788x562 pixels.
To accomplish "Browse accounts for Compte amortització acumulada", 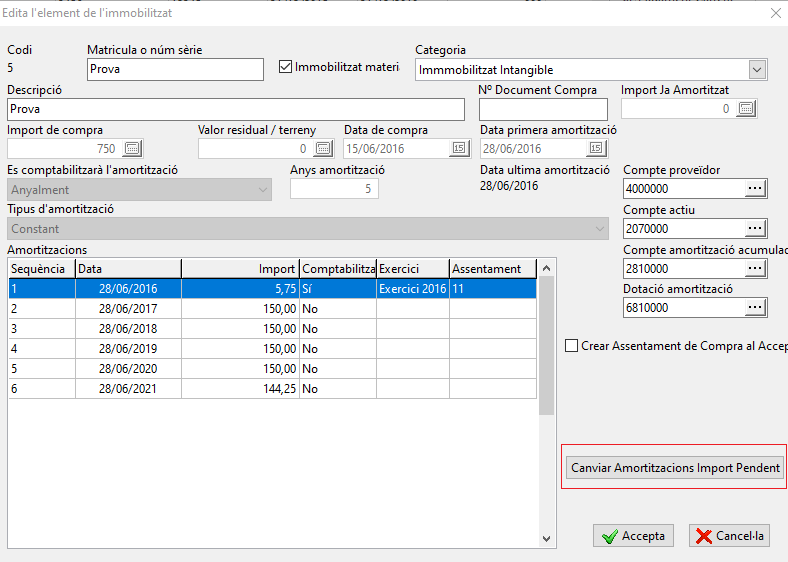I will click(x=755, y=268).
